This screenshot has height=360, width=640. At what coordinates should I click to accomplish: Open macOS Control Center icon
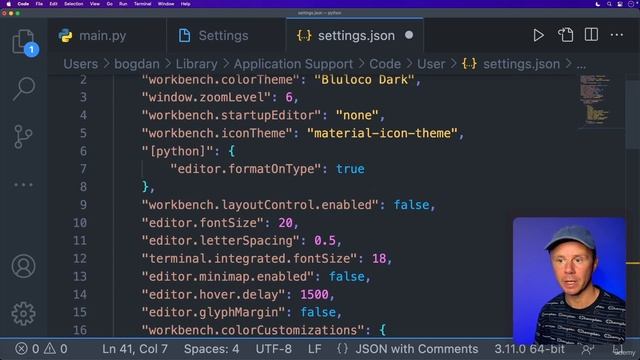pyautogui.click(x=620, y=4)
